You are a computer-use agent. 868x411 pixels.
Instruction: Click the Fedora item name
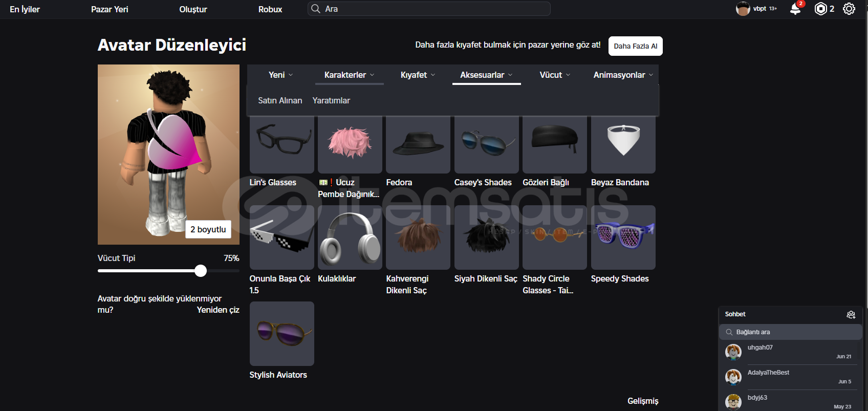pos(399,182)
